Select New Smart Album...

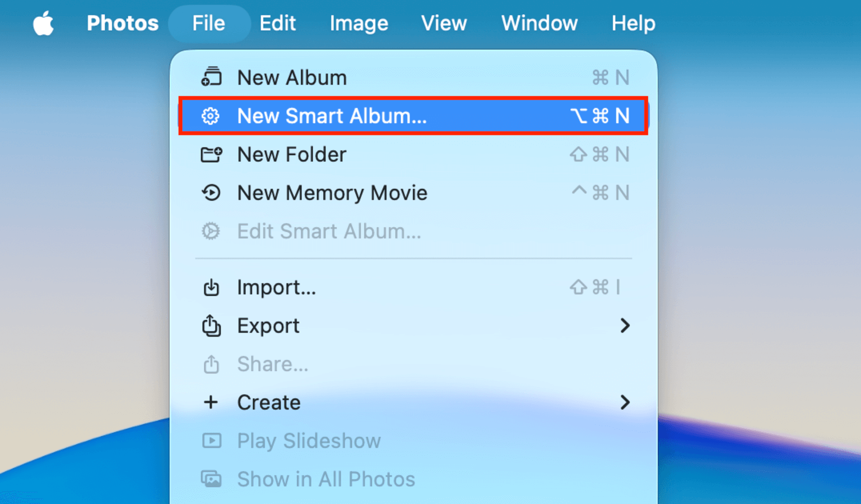click(332, 116)
